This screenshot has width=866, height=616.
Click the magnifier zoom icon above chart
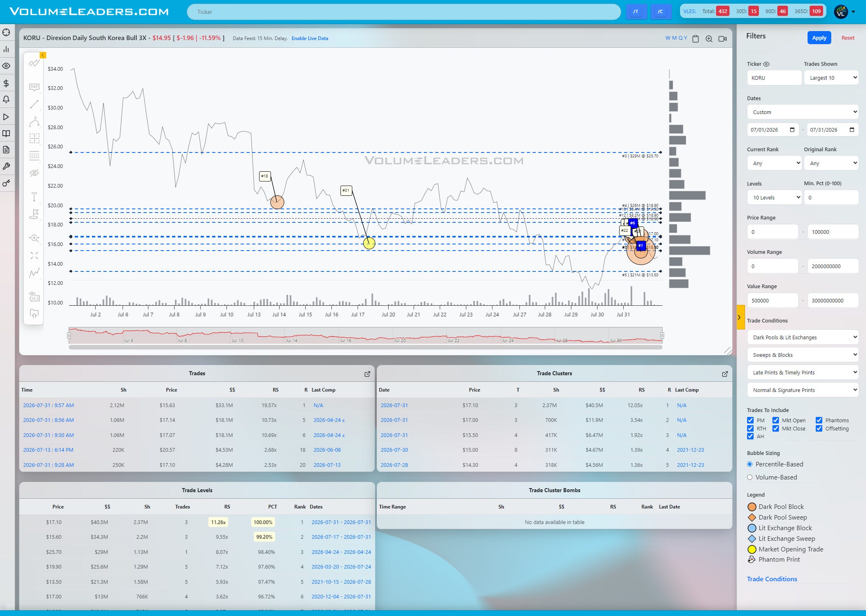click(709, 39)
